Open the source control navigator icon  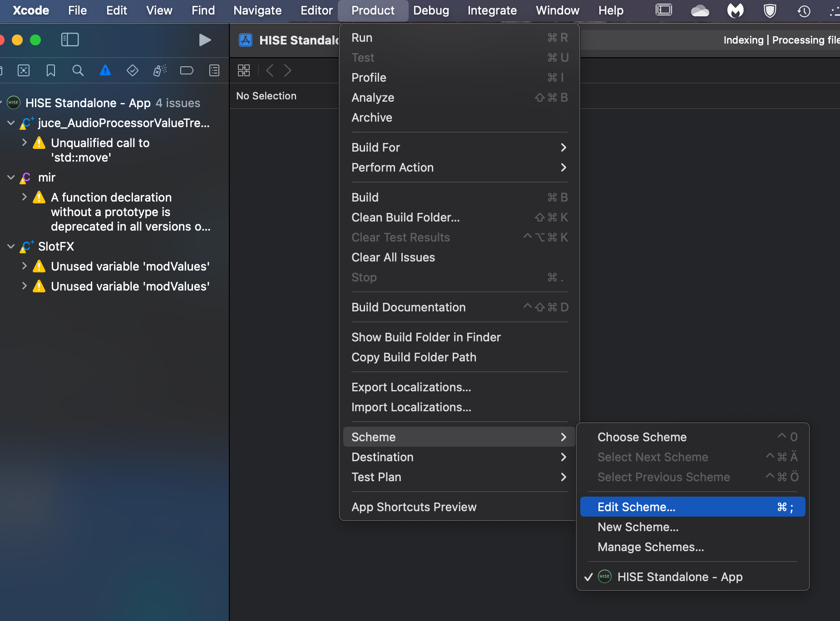pos(24,70)
